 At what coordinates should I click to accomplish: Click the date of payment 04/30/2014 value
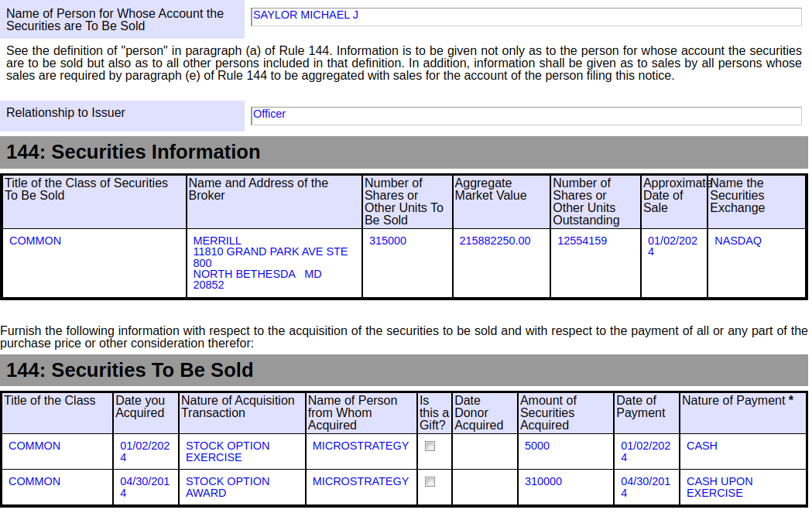tap(646, 487)
